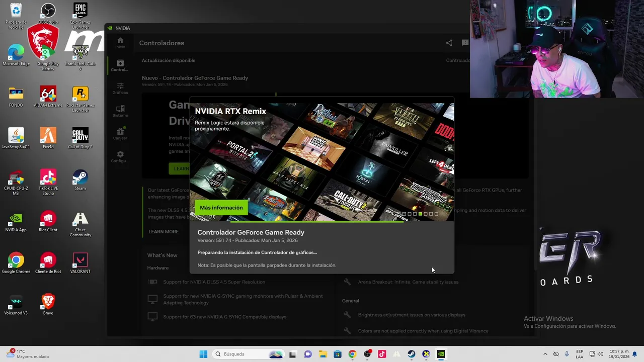This screenshot has width=644, height=362.
Task: Open the Windows Start menu
Action: click(x=203, y=354)
